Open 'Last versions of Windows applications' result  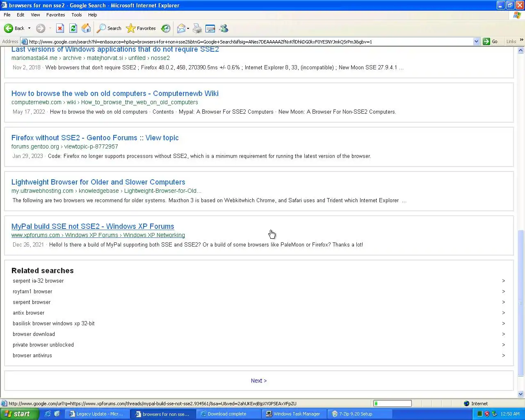coord(115,50)
